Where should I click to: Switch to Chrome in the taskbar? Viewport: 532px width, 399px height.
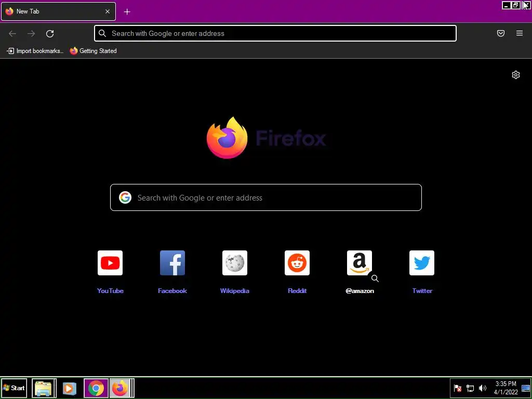(x=96, y=388)
